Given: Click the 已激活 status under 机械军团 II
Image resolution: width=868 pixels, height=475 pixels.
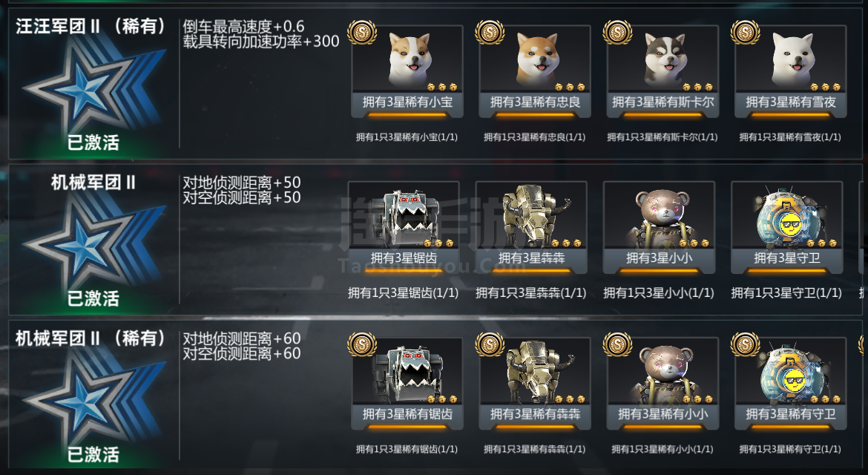Looking at the screenshot, I should (x=93, y=298).
